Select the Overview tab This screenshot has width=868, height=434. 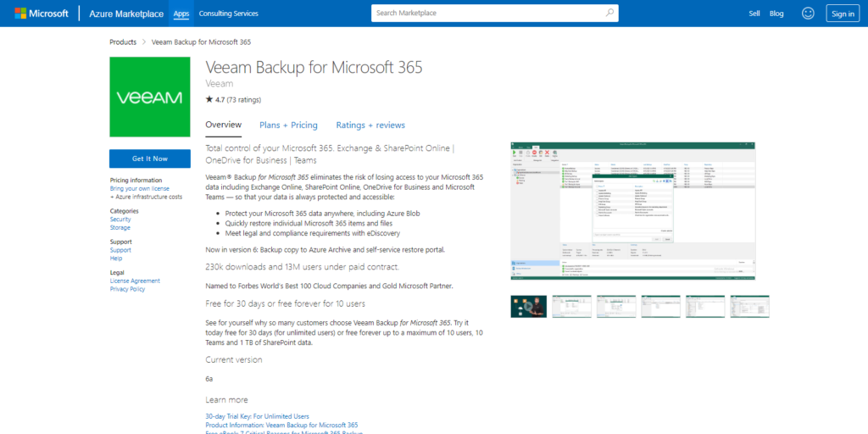(224, 125)
